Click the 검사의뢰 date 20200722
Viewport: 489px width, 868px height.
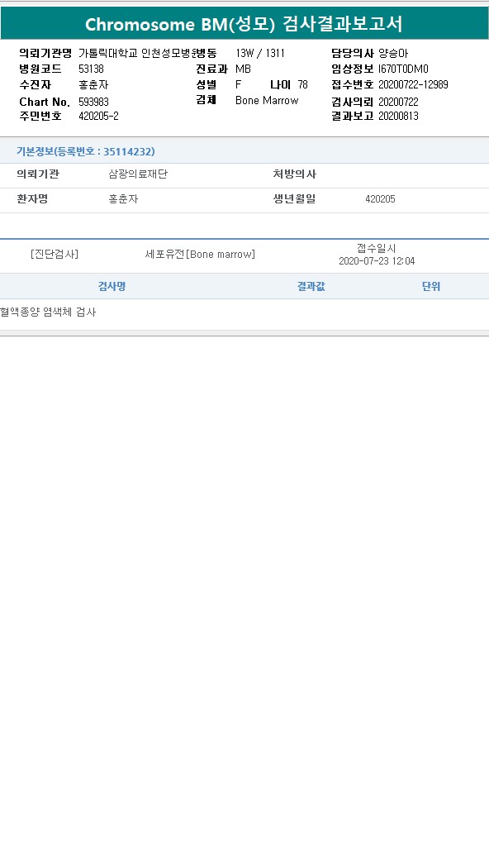(398, 102)
